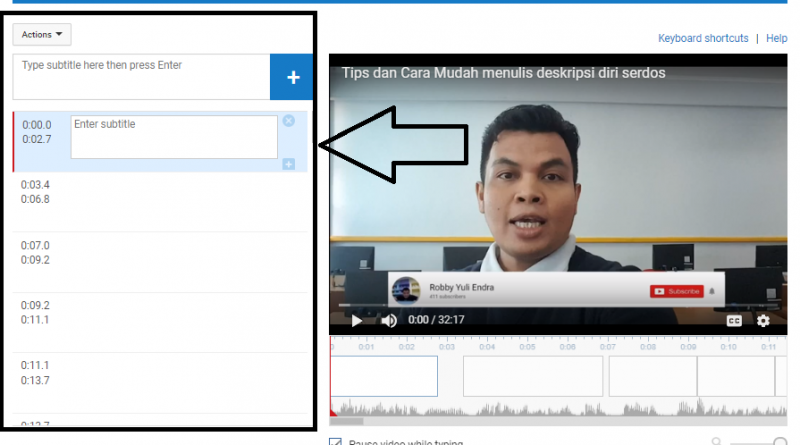The width and height of the screenshot is (800, 445).
Task: Play the video
Action: [357, 320]
